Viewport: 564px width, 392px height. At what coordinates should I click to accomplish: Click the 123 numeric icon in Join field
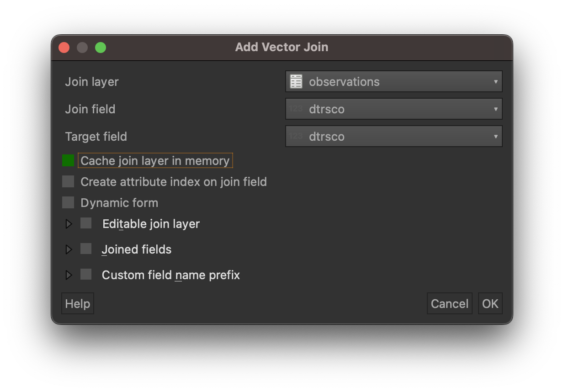pos(296,109)
